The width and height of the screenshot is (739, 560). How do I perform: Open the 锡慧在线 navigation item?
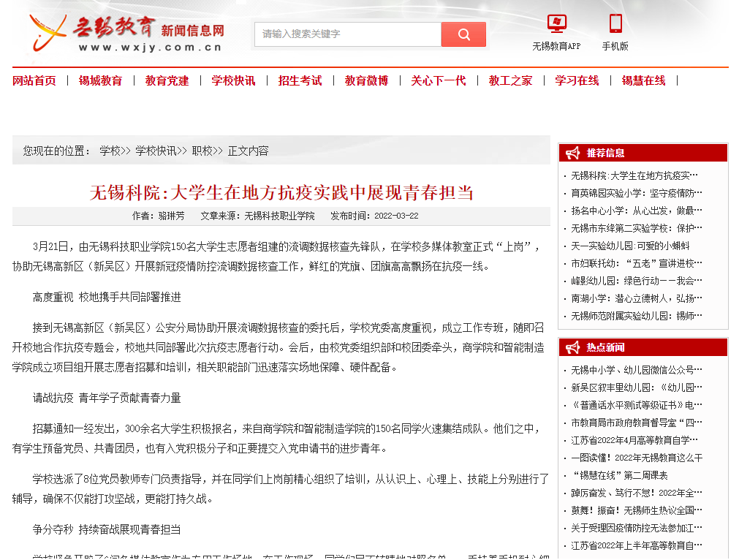(x=643, y=80)
